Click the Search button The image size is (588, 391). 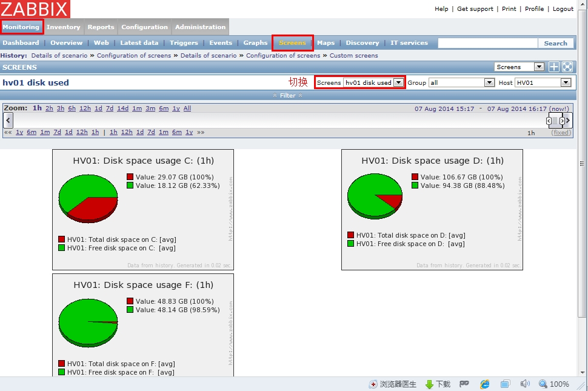[x=555, y=43]
